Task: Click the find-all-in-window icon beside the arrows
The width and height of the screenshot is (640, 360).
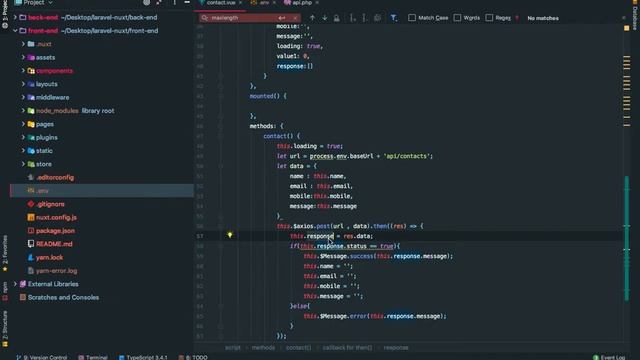Action: click(337, 18)
